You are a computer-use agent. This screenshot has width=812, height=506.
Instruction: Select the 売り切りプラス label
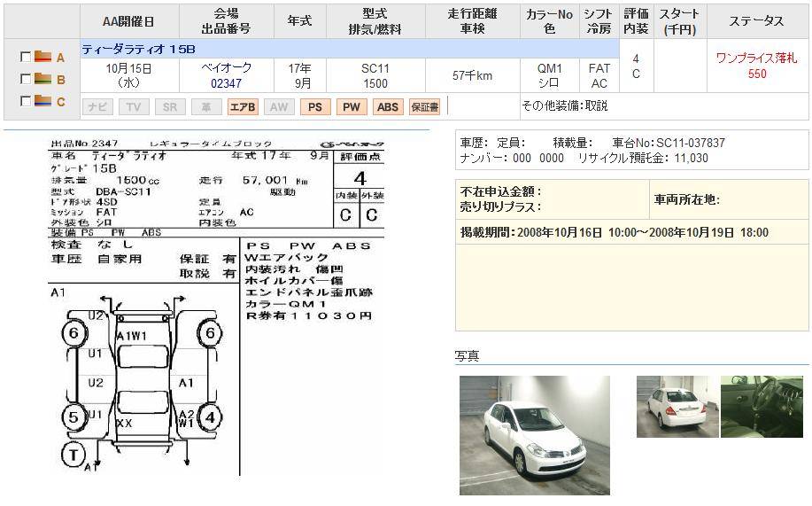click(x=501, y=206)
